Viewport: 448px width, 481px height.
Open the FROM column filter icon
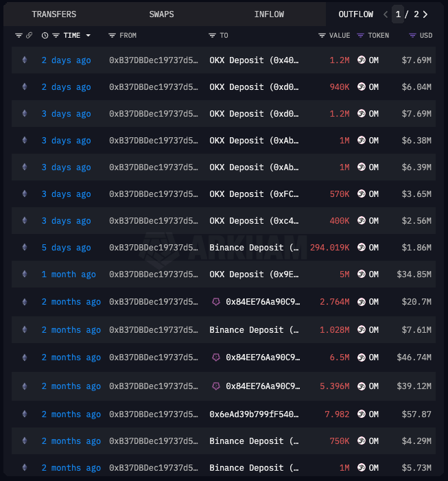112,35
